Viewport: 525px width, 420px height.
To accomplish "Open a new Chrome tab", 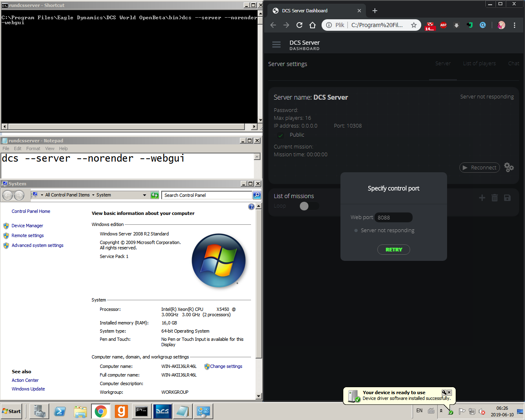I will point(374,11).
